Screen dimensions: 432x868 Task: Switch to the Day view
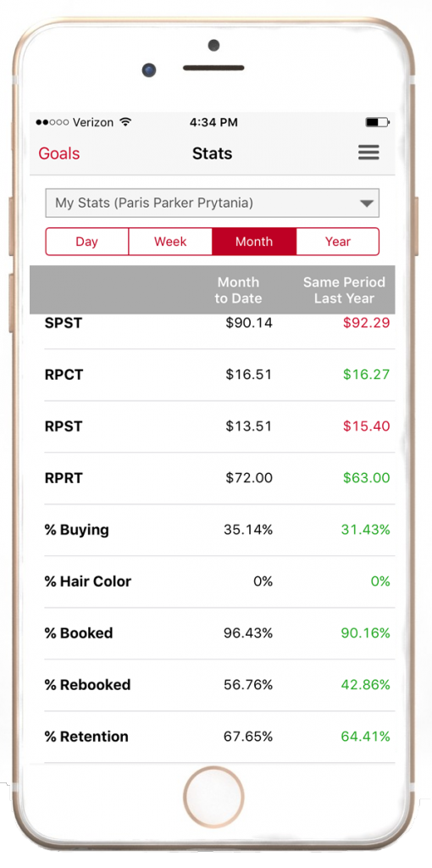point(87,242)
